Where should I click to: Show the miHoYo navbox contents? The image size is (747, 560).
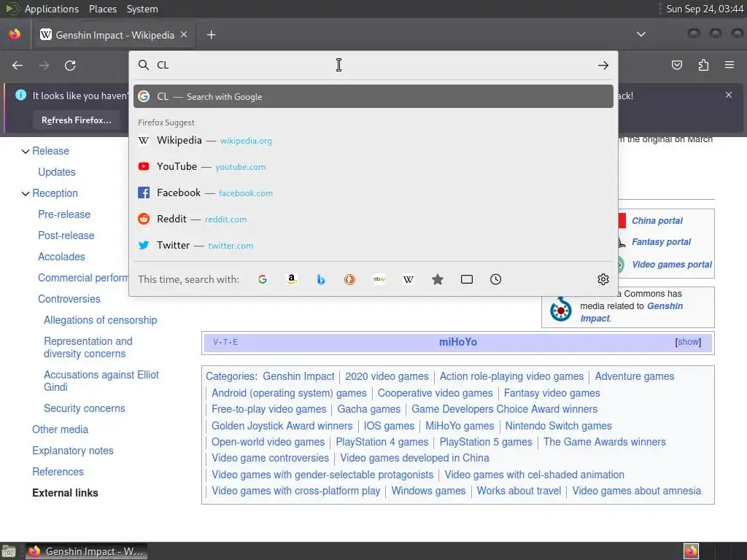[x=688, y=342]
